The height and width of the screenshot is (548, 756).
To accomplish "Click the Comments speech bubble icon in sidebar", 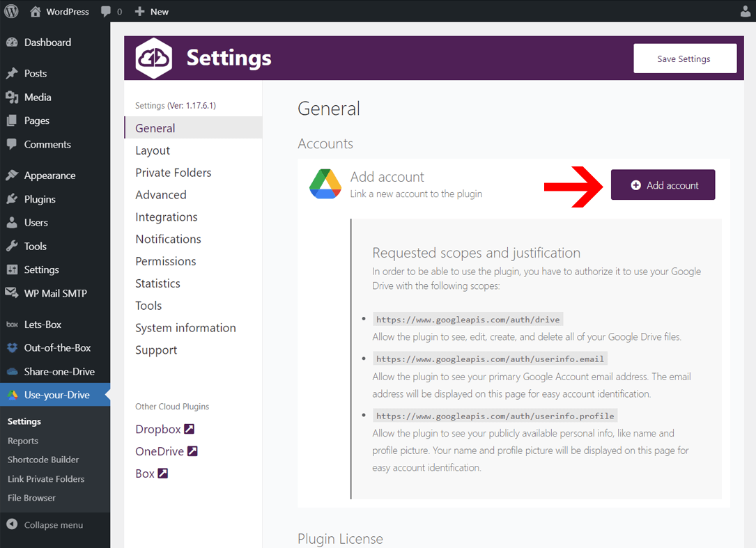I will [x=12, y=144].
